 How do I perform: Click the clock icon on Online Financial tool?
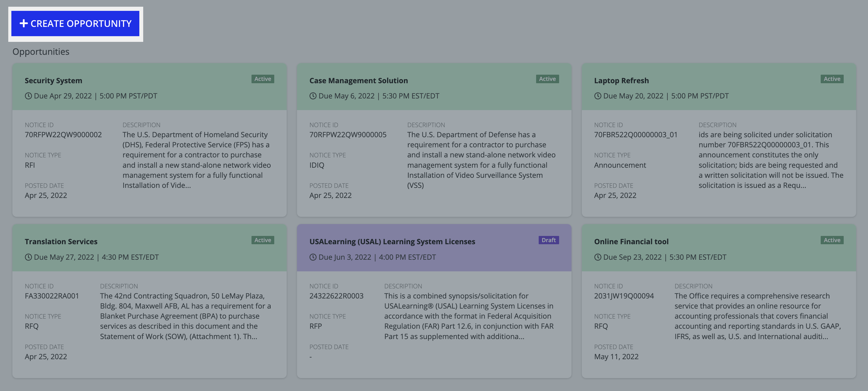pos(598,257)
